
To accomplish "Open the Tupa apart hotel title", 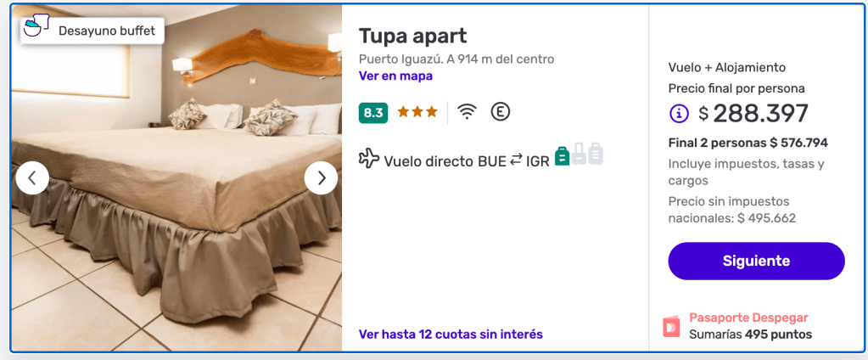I will tap(413, 36).
